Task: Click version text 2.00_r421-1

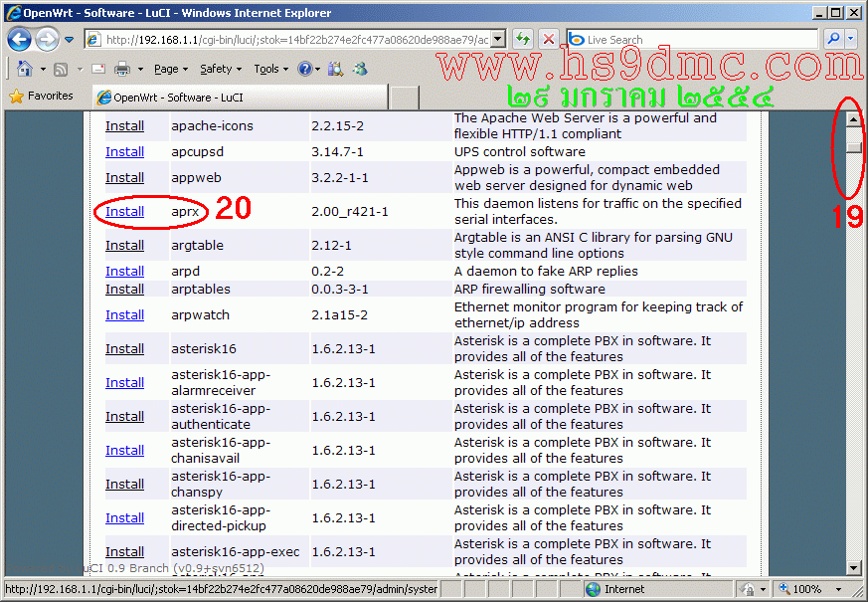Action: 350,212
